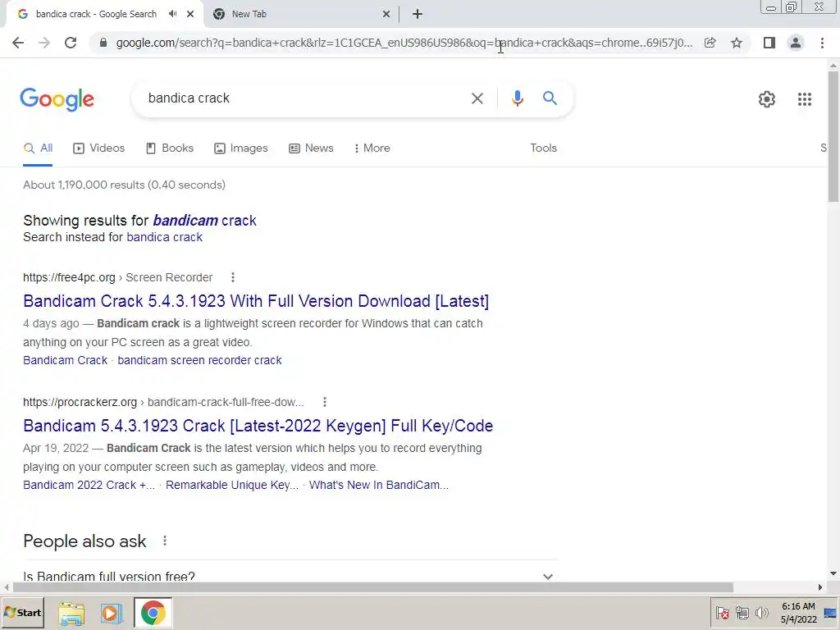Open Bandicam Crack 5.4.3.1923 Full Version link
Viewport: 840px width, 630px height.
(256, 301)
